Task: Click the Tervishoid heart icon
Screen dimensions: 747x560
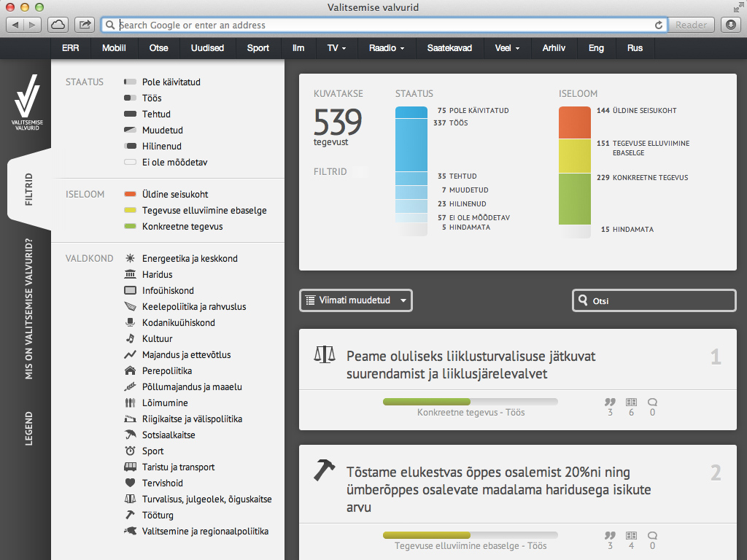Action: point(130,483)
